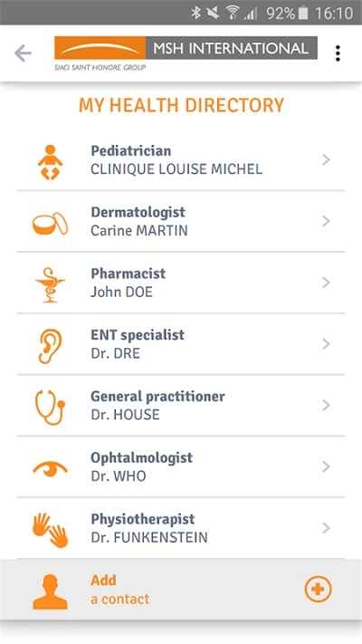Tap the ear icon for ENT specialist
Viewport: 362px width, 644px height.
pos(50,346)
